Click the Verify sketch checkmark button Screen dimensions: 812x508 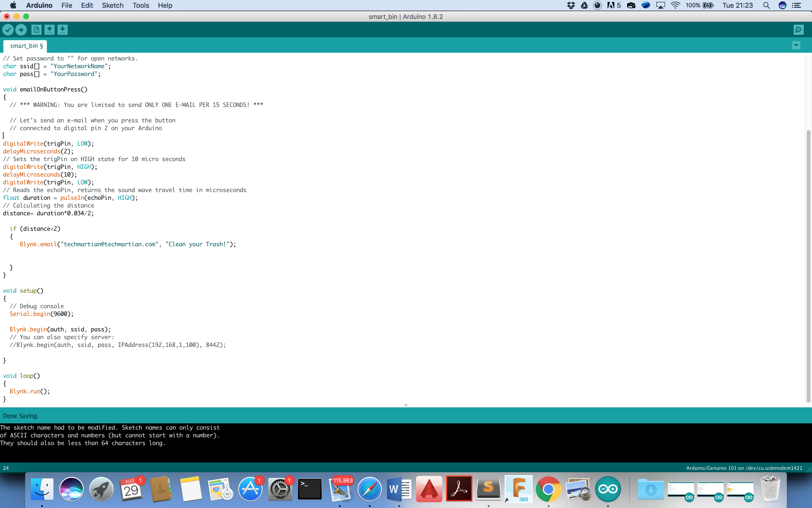tap(8, 30)
